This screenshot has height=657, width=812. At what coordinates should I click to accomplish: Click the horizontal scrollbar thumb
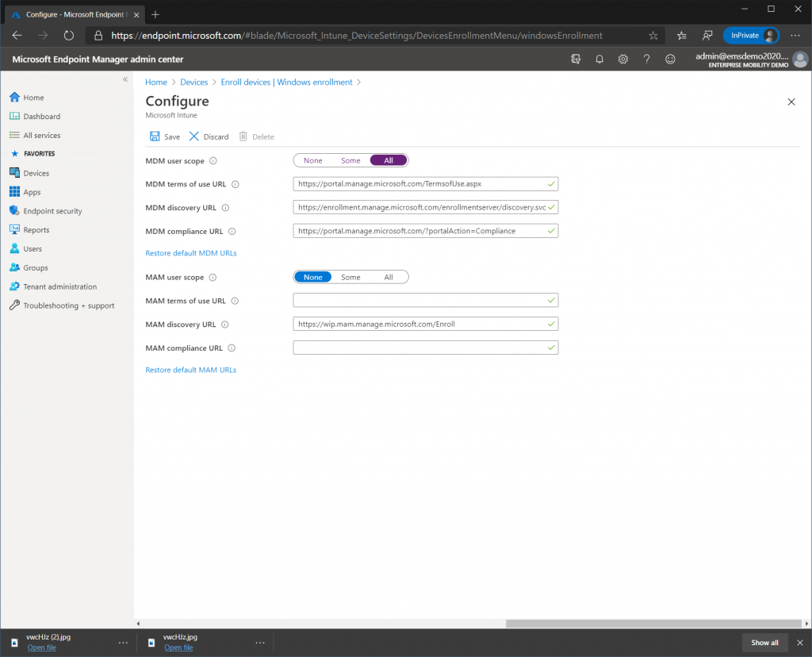653,624
